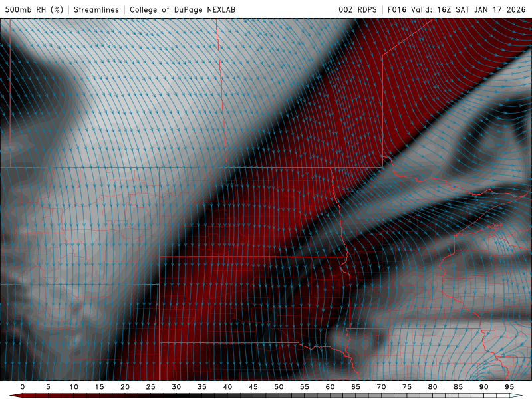Click the colorbar label '45'
The image size is (532, 399).
[253, 387]
